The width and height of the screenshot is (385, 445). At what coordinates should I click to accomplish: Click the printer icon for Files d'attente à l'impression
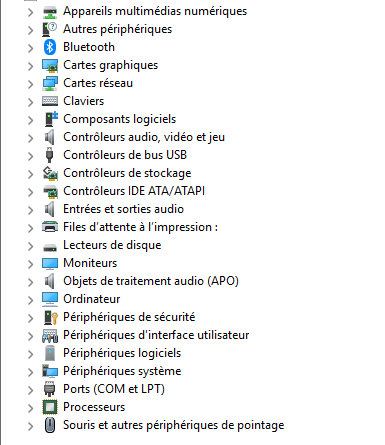click(x=50, y=227)
